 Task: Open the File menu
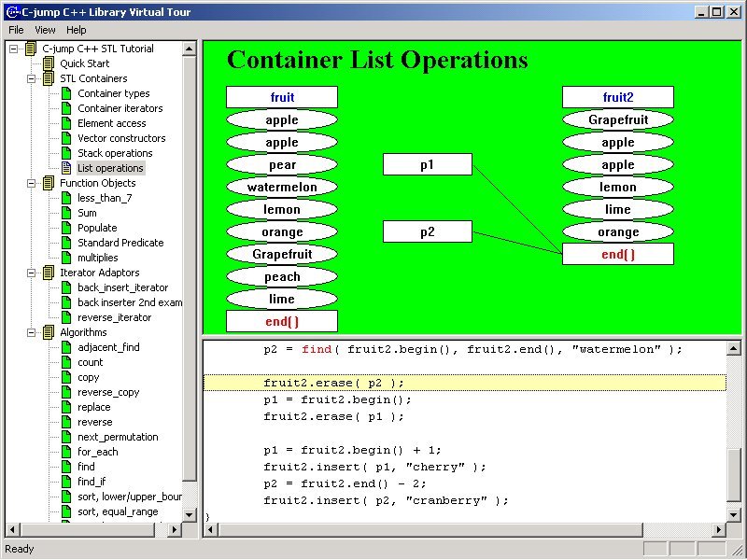(x=16, y=30)
